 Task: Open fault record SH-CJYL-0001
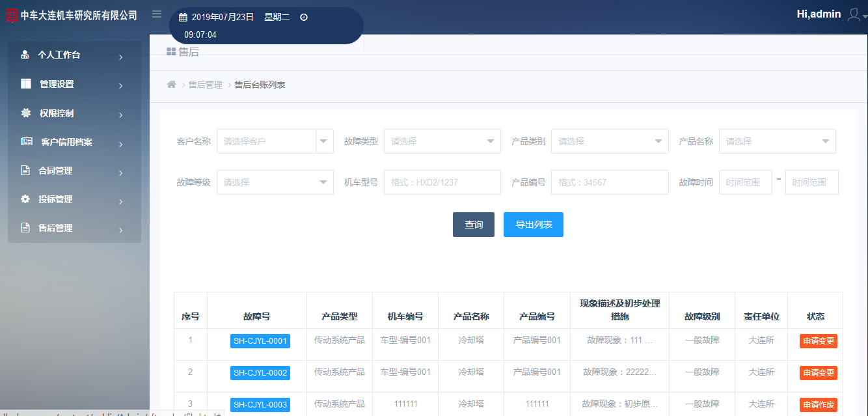[x=260, y=341]
